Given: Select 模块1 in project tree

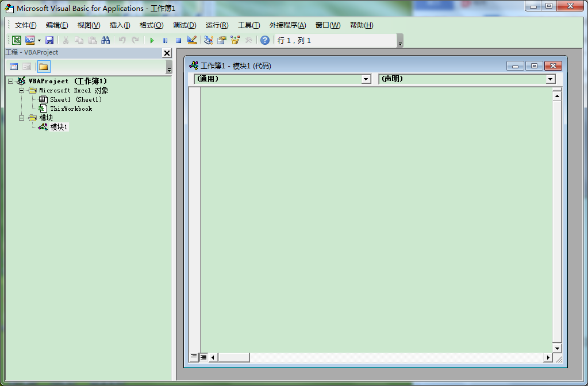Looking at the screenshot, I should click(x=59, y=127).
